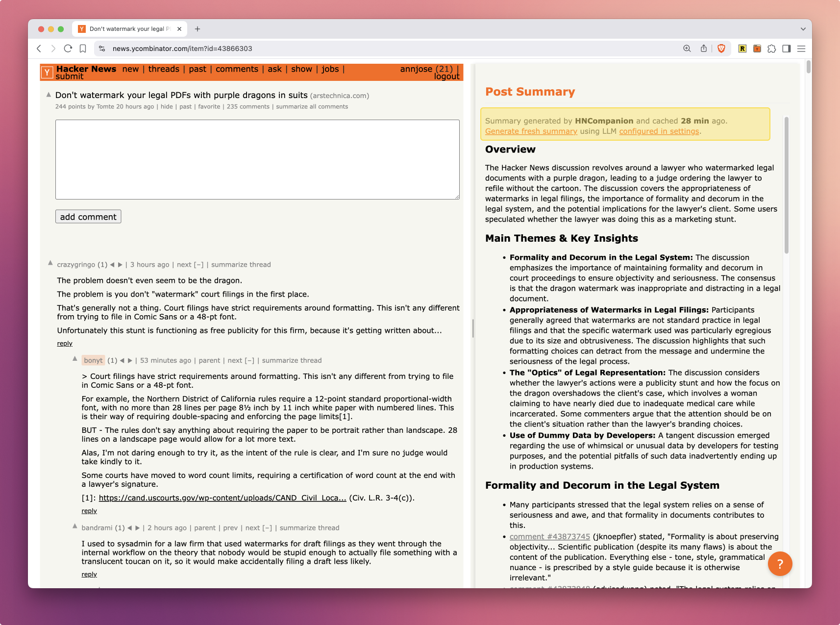The width and height of the screenshot is (840, 625).
Task: Click the Hacker News Y logo
Action: pos(47,73)
